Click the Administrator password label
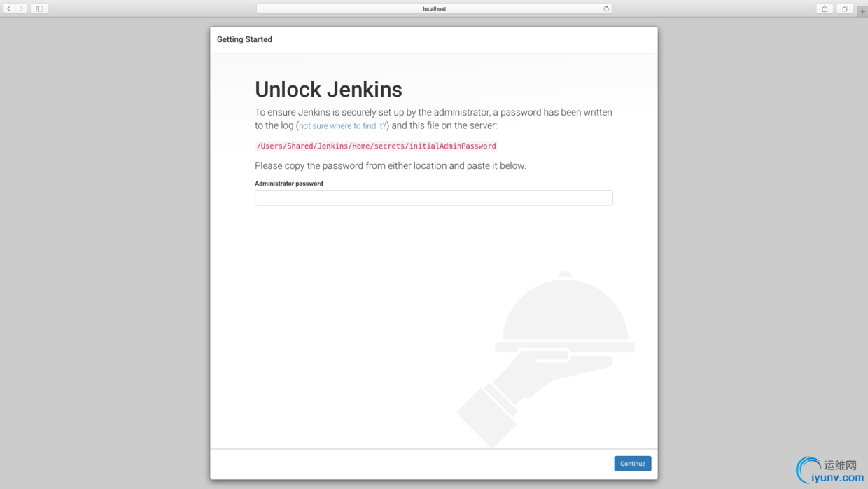This screenshot has height=489, width=868. [x=289, y=184]
